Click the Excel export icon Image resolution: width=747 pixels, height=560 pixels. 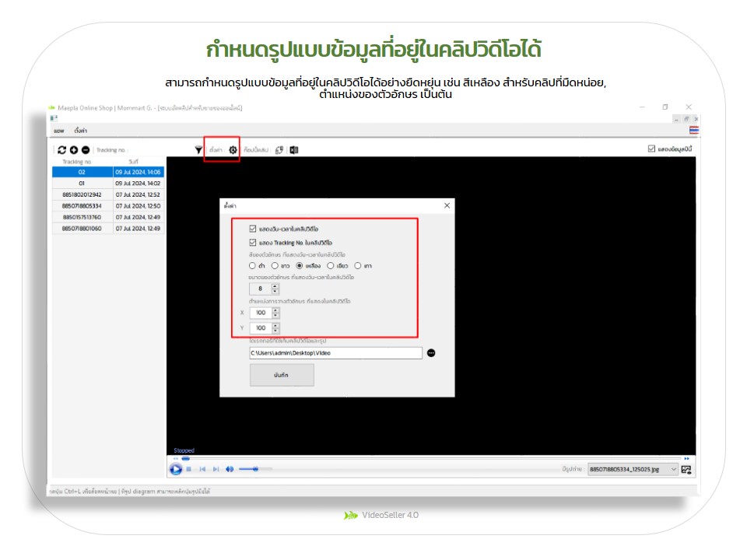(x=294, y=150)
